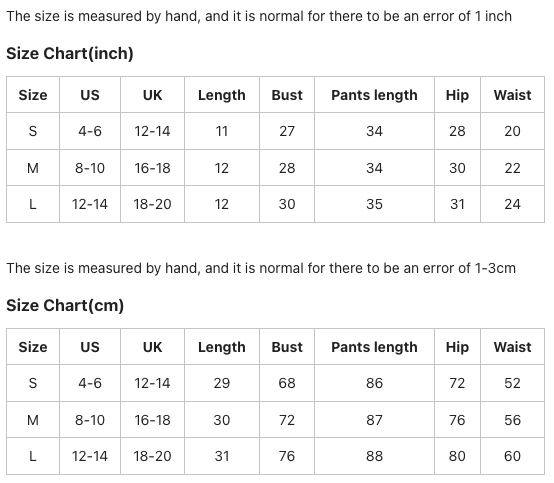Image resolution: width=554 pixels, height=483 pixels.
Task: Click length 29 cell in cm table
Action: tap(222, 383)
